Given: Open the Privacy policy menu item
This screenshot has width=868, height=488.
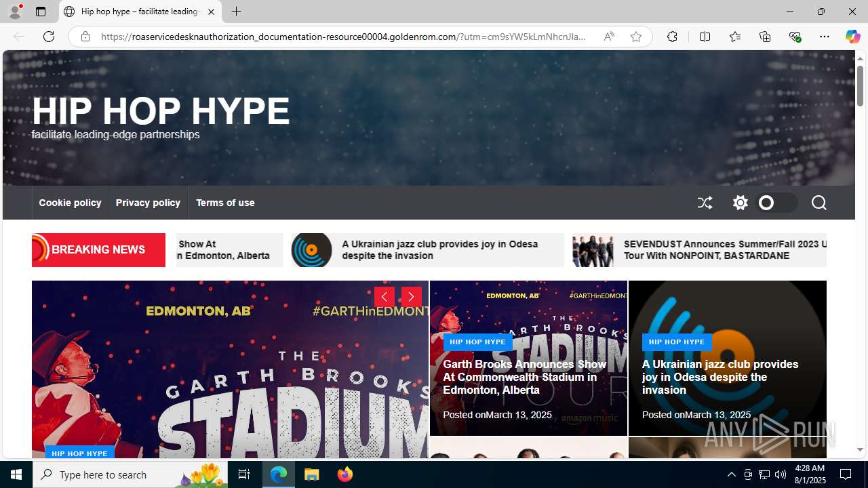Looking at the screenshot, I should (148, 203).
